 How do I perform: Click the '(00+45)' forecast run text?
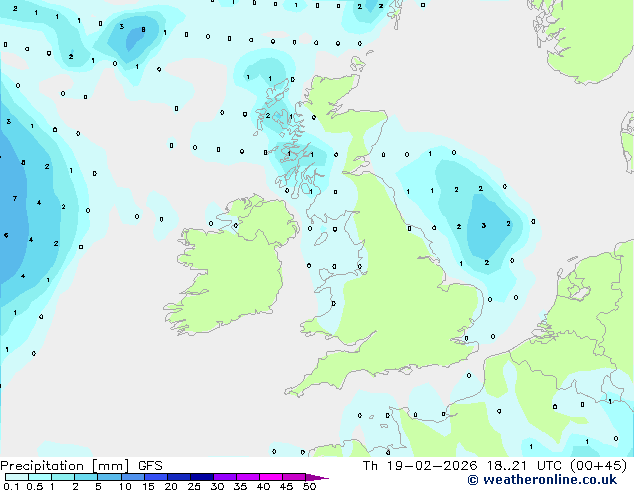(x=598, y=466)
